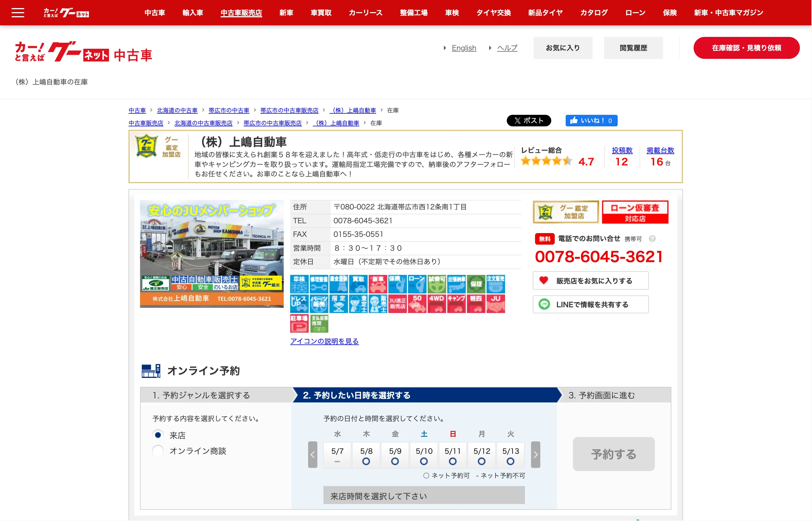
Task: Click the 車検 service icon
Action: point(299,284)
